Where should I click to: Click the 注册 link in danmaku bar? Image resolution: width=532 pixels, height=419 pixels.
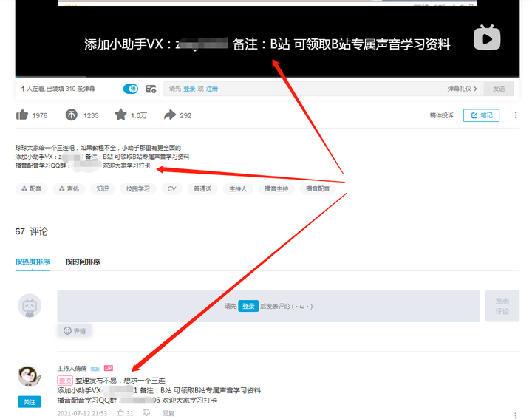pos(212,89)
